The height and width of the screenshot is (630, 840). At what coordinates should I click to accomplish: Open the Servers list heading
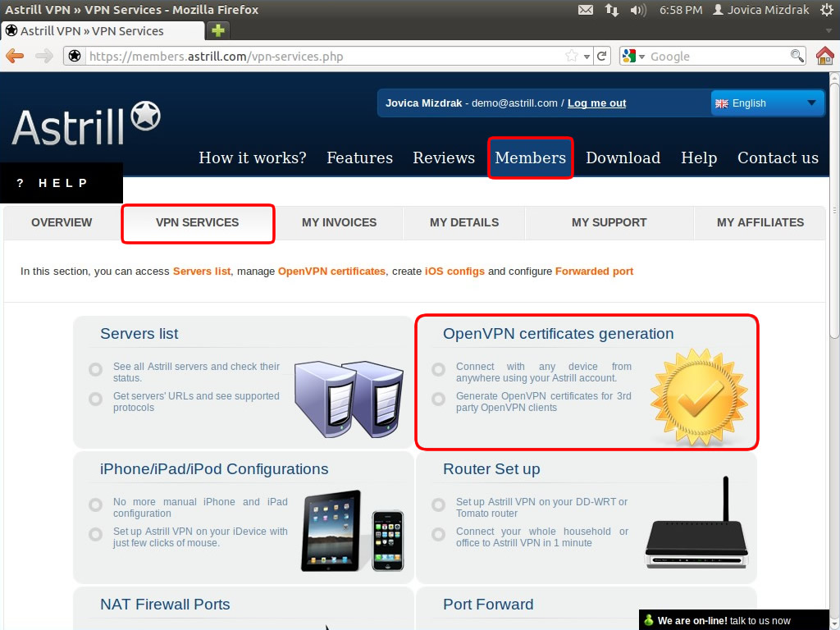click(139, 333)
